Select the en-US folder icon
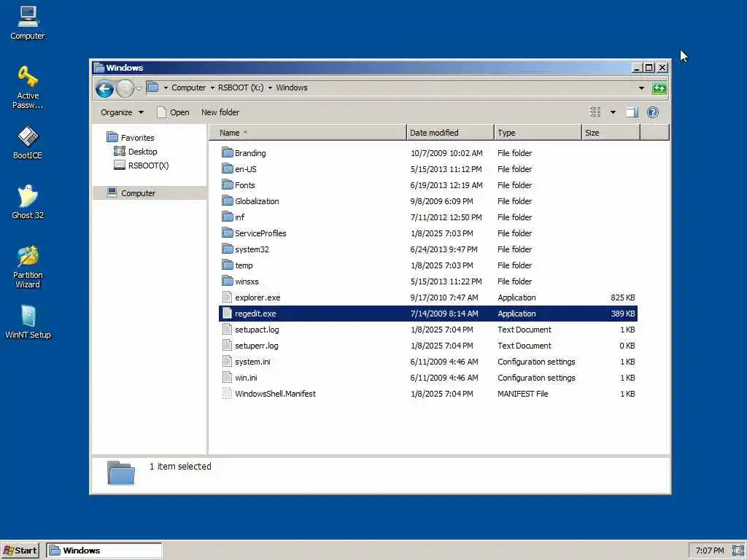 click(228, 168)
